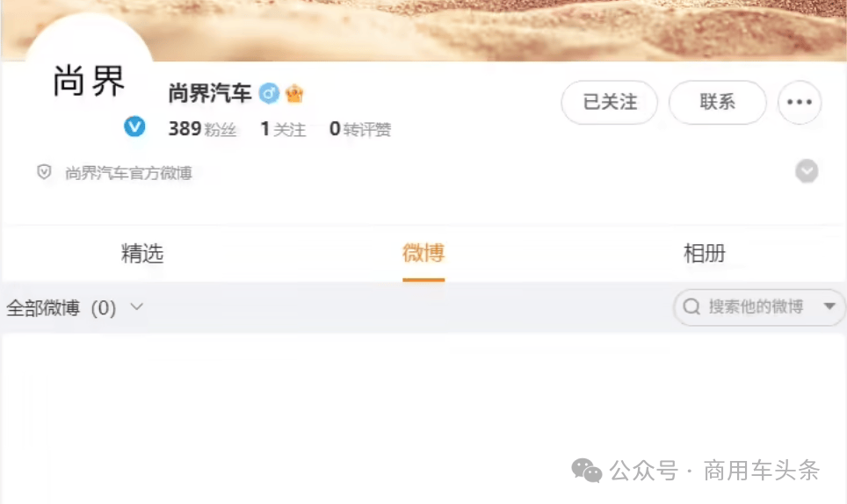Image resolution: width=847 pixels, height=504 pixels.
Task: Expand profile details with the gray chevron circle
Action: (x=807, y=171)
